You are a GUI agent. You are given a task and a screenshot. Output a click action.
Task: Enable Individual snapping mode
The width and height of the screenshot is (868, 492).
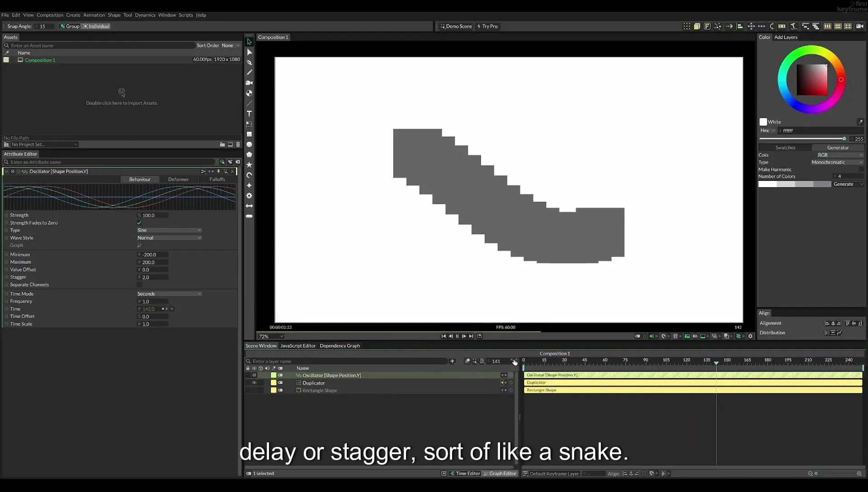96,26
